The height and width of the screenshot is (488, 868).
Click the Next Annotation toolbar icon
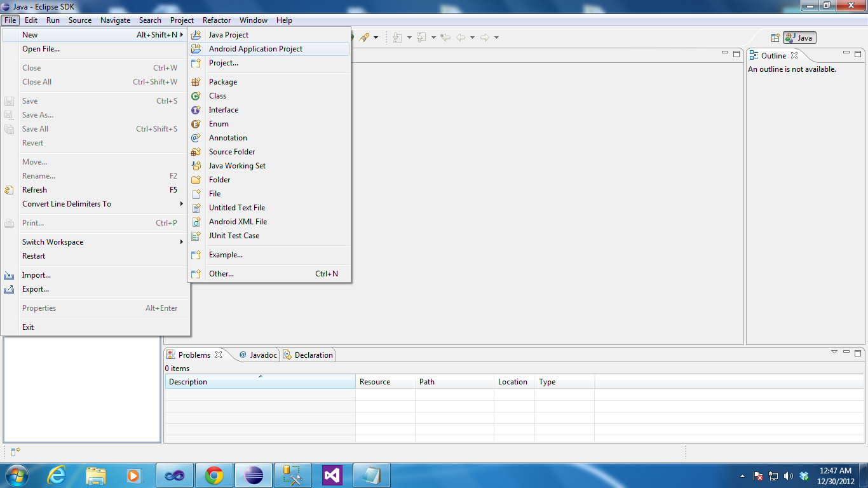click(398, 37)
